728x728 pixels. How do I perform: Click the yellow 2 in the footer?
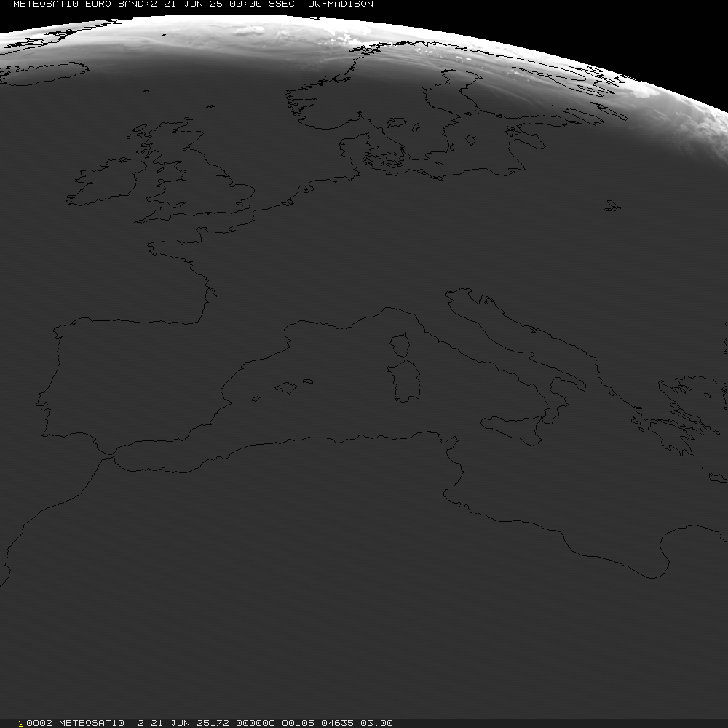(21, 724)
